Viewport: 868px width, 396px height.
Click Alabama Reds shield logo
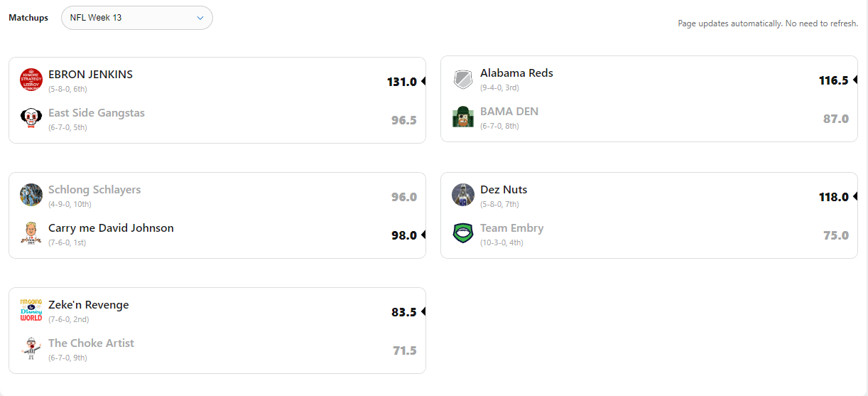[x=463, y=79]
